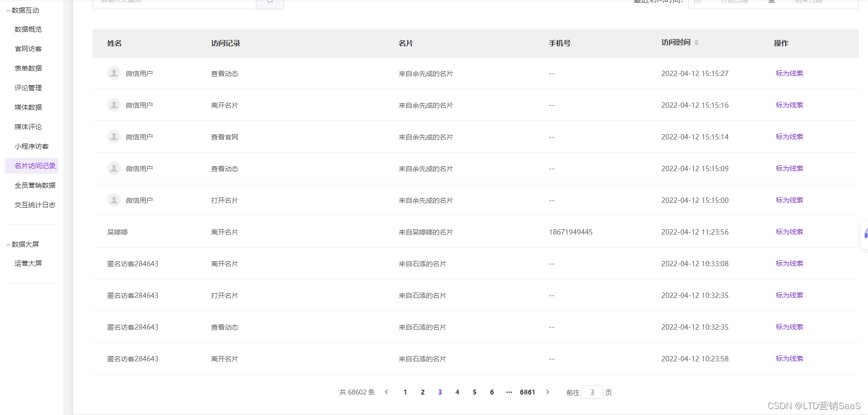Jump ahead with the pagination ellipsis
The height and width of the screenshot is (415, 868).
(x=509, y=392)
